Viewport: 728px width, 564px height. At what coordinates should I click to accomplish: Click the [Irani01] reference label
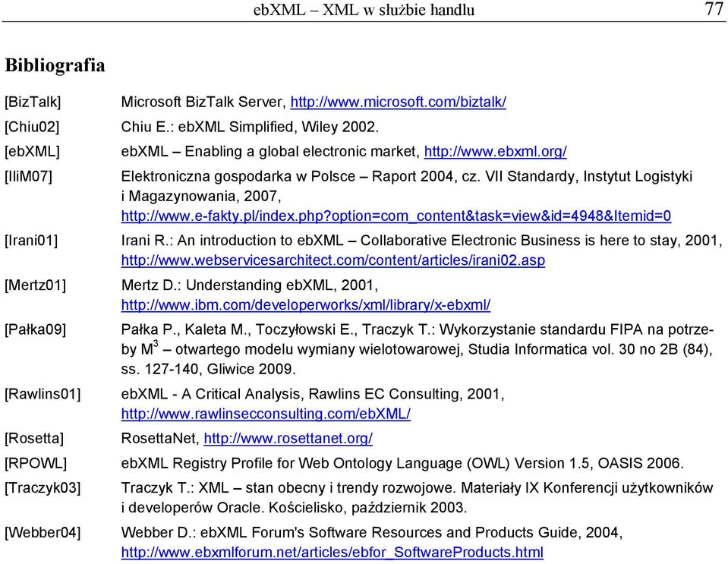click(31, 241)
